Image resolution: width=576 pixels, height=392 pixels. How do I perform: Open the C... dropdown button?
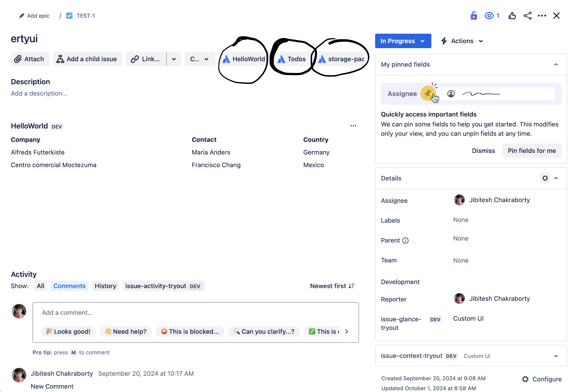[200, 59]
